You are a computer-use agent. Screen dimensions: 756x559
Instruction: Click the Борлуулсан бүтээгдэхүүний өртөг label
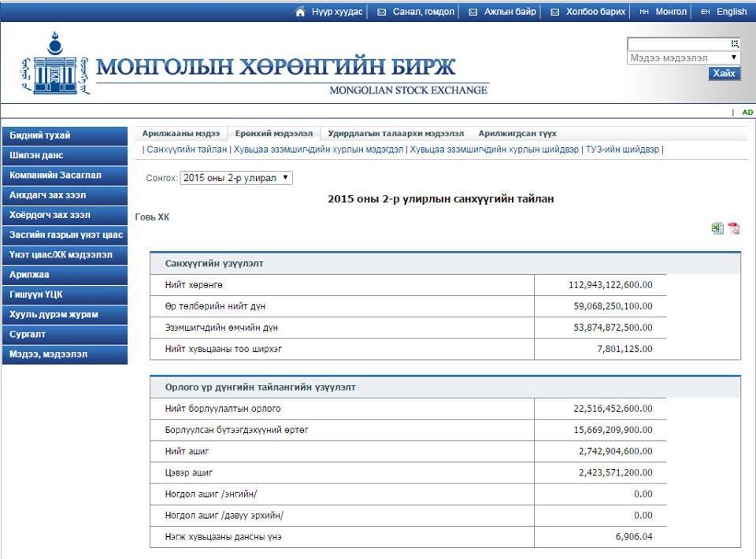coord(236,430)
